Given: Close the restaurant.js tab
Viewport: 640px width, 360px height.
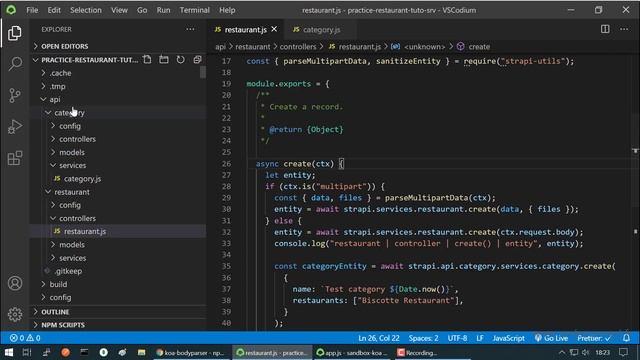Looking at the screenshot, I should click(x=274, y=29).
